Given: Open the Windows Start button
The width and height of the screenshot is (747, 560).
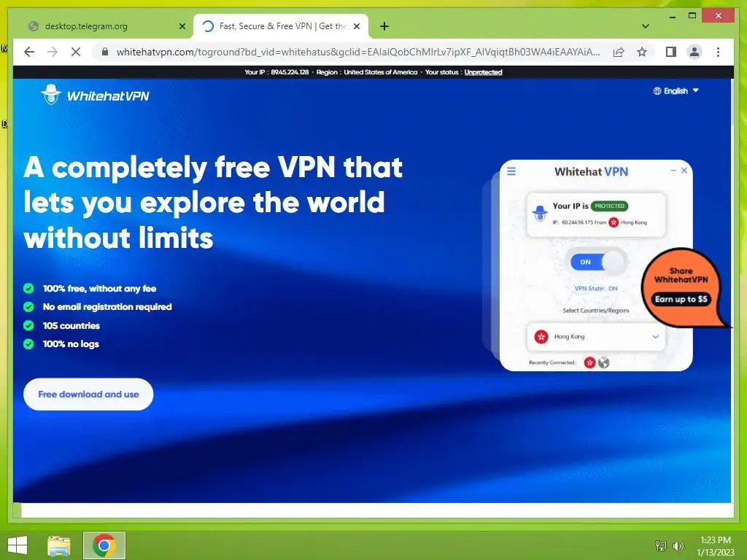Looking at the screenshot, I should tap(18, 545).
